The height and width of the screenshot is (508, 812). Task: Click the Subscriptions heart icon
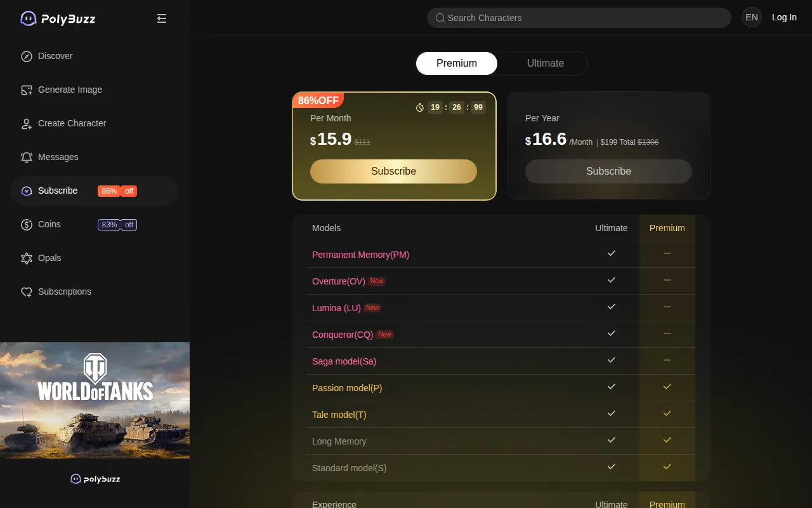tap(27, 292)
